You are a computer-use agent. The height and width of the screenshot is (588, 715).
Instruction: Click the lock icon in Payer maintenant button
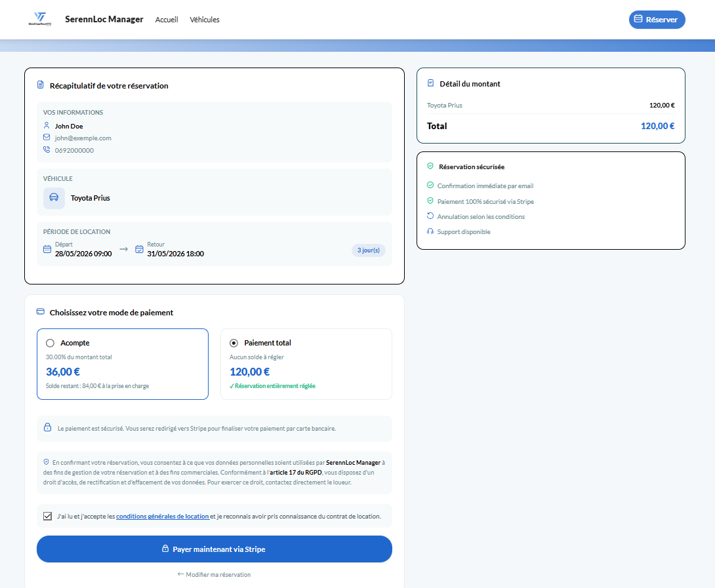pos(165,549)
